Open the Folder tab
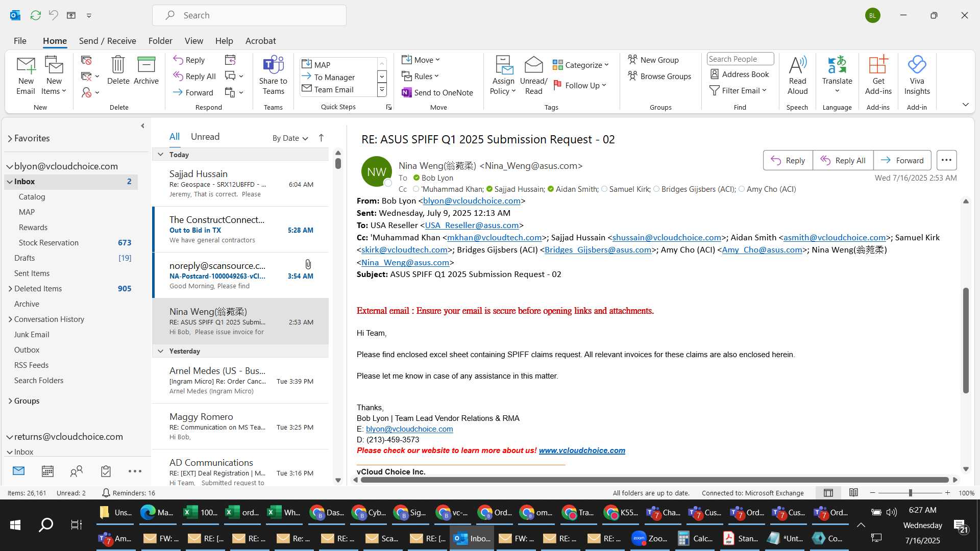Screen dimensions: 980x551 point(160,41)
